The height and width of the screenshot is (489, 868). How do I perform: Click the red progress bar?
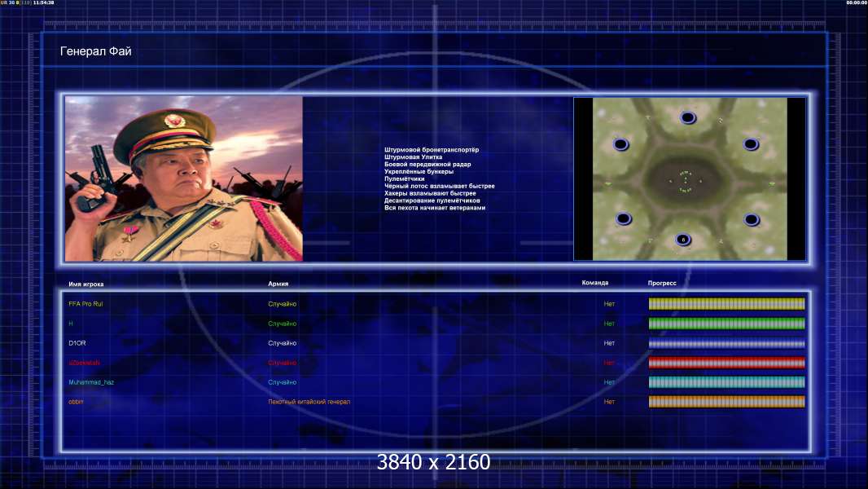click(x=726, y=363)
